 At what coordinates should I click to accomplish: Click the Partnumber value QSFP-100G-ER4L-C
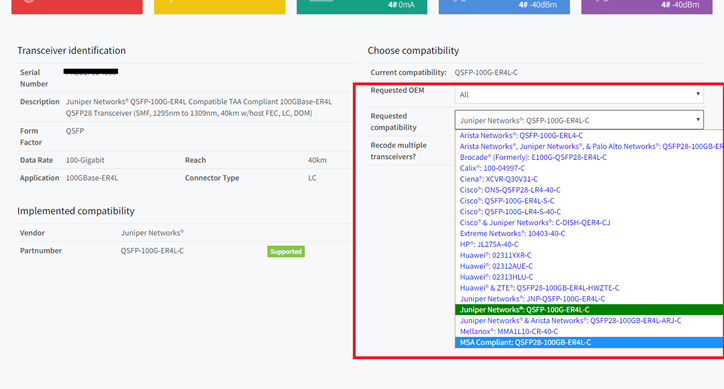pos(152,251)
